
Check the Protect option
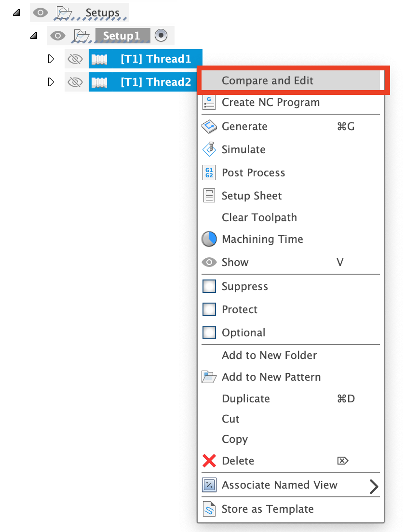pos(209,309)
